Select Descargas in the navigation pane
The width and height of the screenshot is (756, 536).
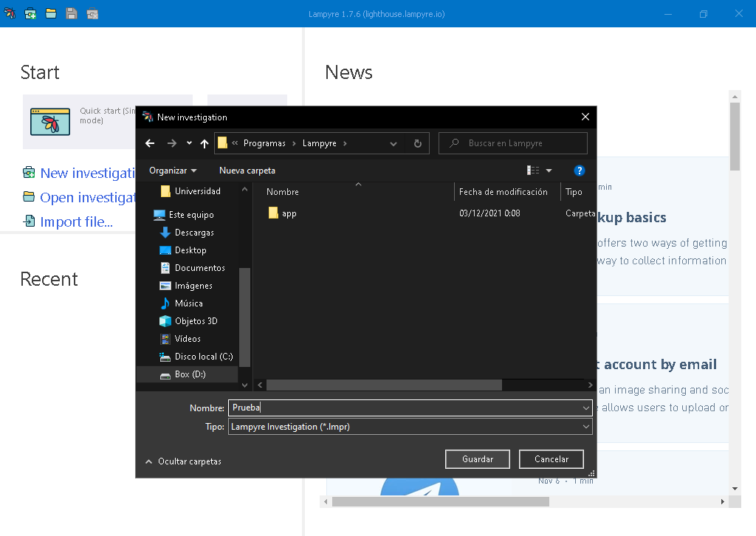(187, 233)
